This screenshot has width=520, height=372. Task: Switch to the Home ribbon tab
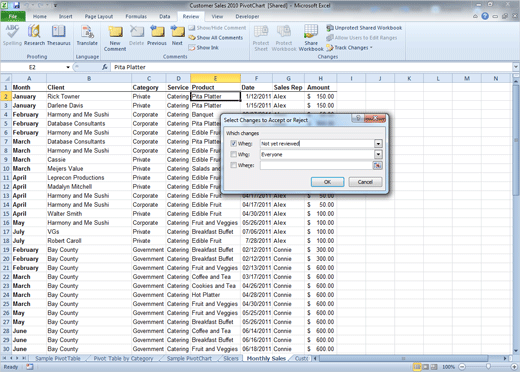click(40, 16)
